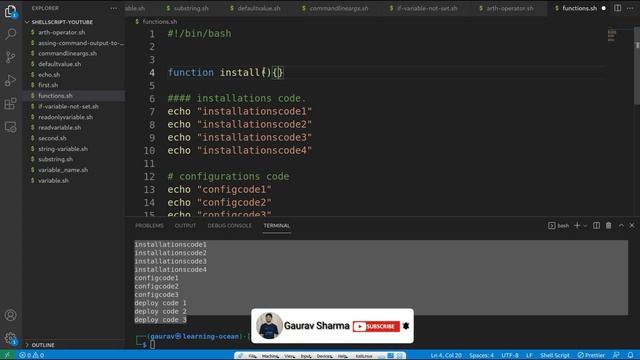Click functions.sh in the breadcrumb
Viewport: 640px width, 360px height.
pyautogui.click(x=159, y=22)
